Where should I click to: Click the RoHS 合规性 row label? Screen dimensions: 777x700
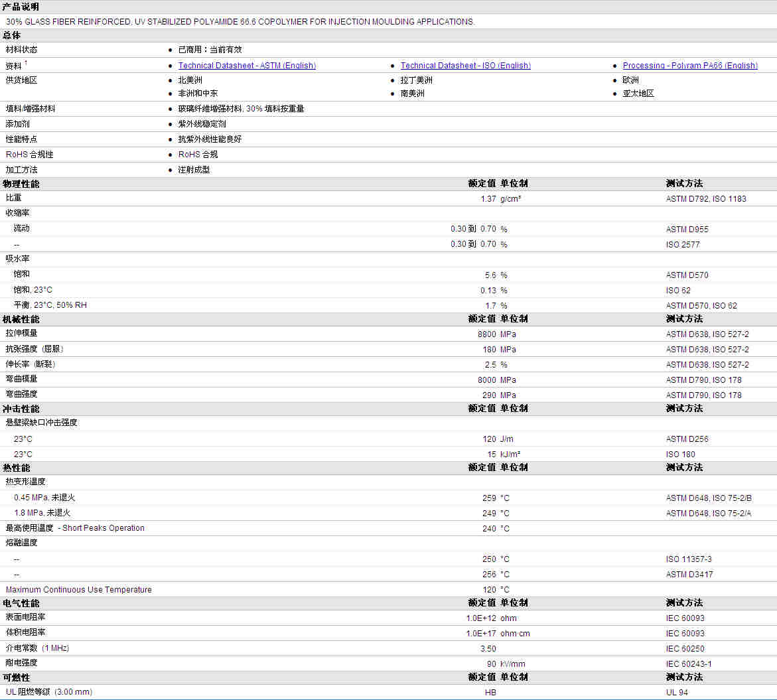click(x=29, y=155)
